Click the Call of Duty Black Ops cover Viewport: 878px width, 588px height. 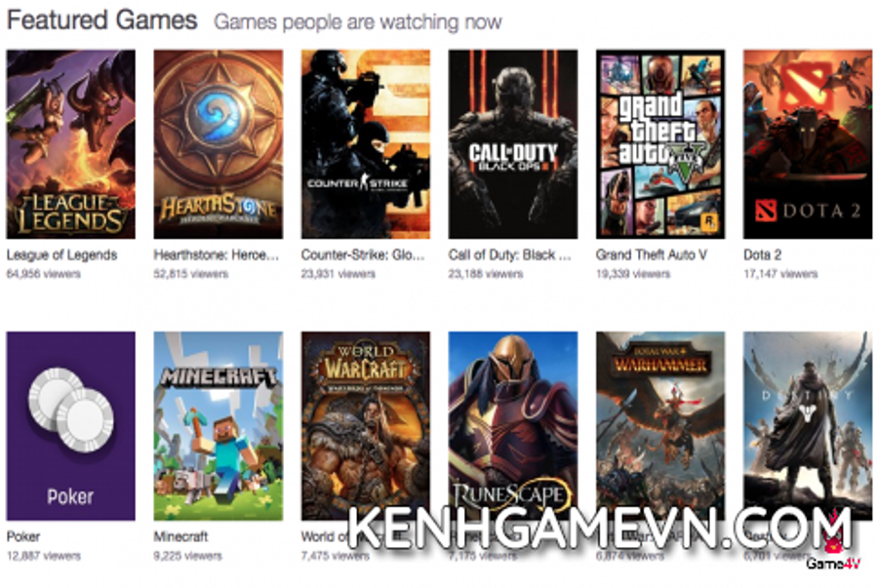click(x=513, y=144)
